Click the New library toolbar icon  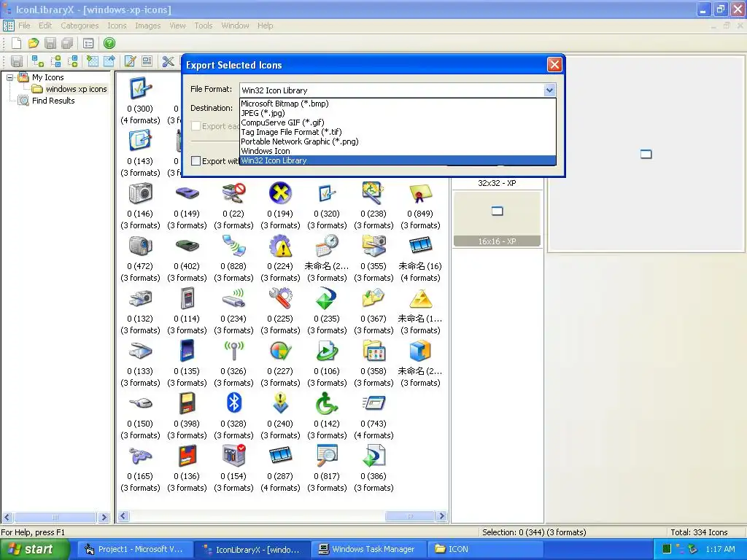point(16,43)
